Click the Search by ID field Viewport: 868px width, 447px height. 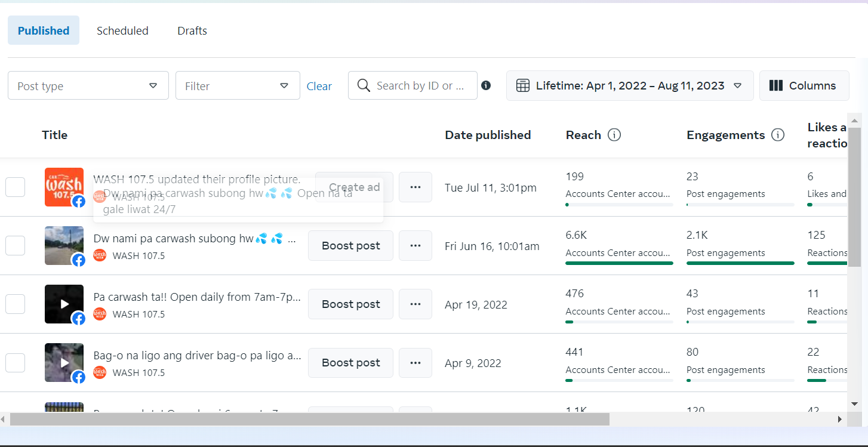coord(420,86)
